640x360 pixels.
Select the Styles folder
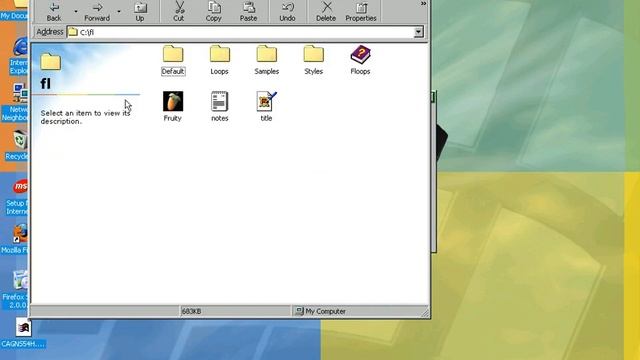[313, 60]
